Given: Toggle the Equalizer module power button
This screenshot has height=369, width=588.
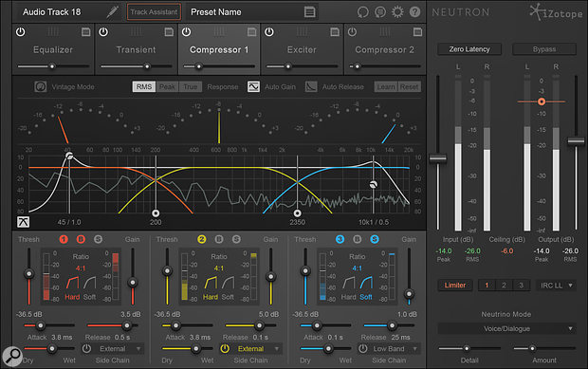Looking at the screenshot, I should (x=21, y=32).
